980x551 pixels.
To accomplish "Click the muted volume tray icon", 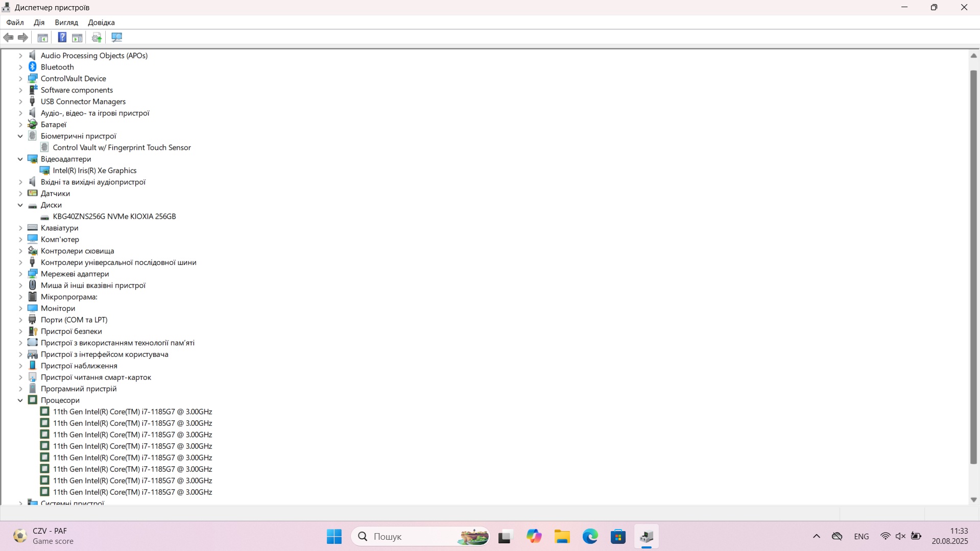I will pos(900,536).
